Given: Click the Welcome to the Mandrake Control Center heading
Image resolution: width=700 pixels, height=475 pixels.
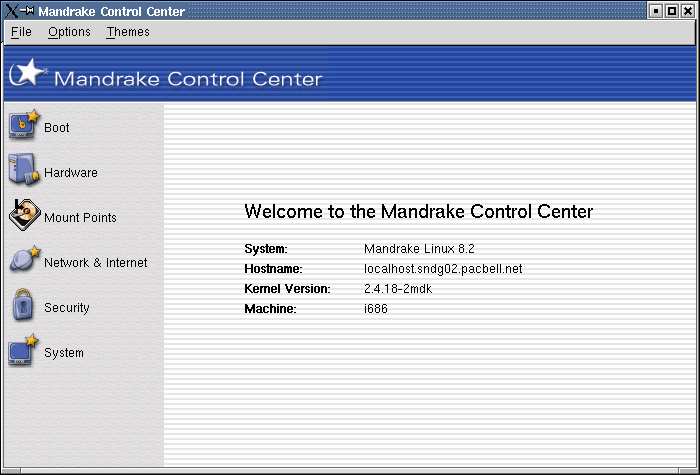Looking at the screenshot, I should (x=419, y=212).
